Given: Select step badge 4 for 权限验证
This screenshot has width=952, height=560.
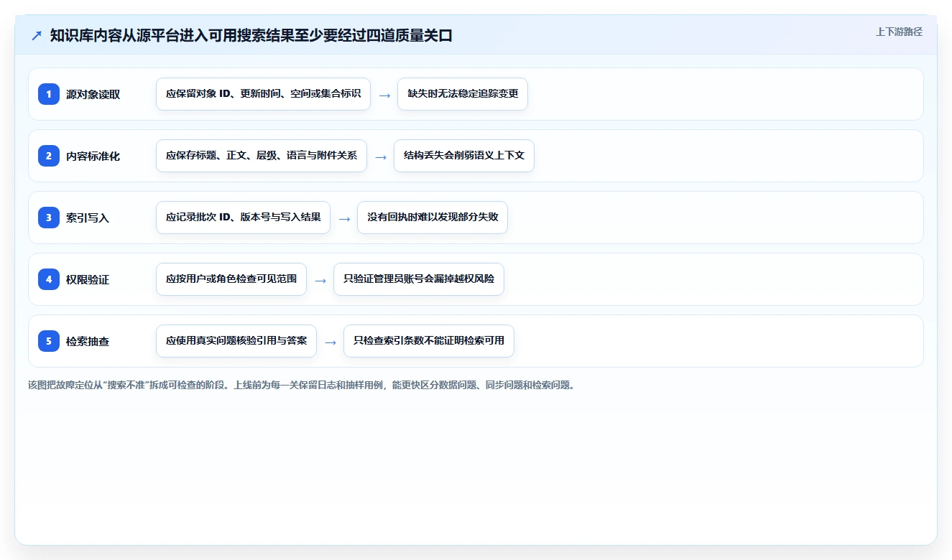Looking at the screenshot, I should [49, 279].
